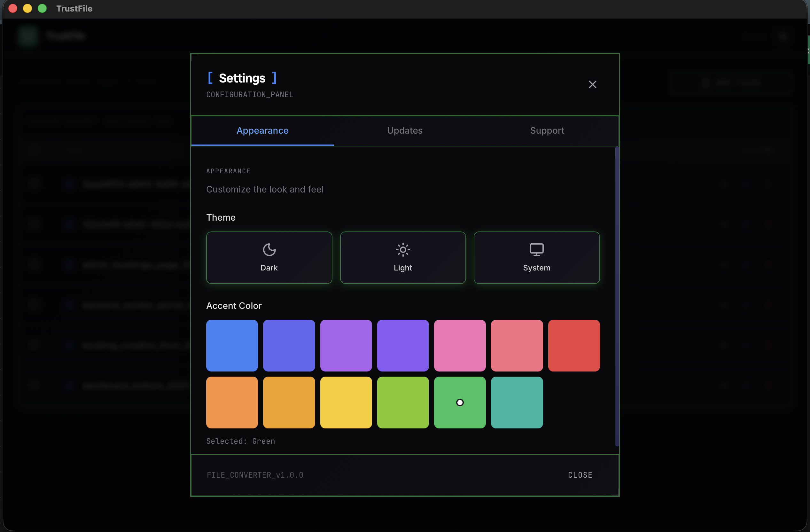Choose the red accent color swatch

[x=573, y=345]
